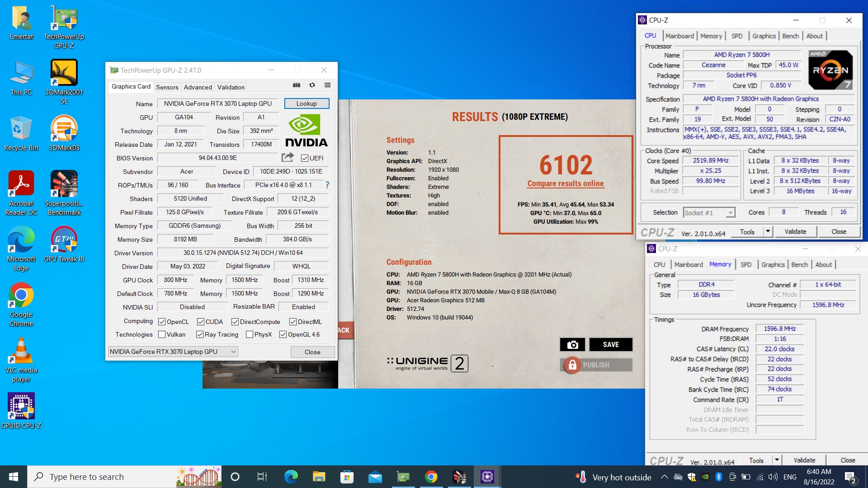
Task: Click Tools button in upper CPU-Z window
Action: [x=747, y=231]
